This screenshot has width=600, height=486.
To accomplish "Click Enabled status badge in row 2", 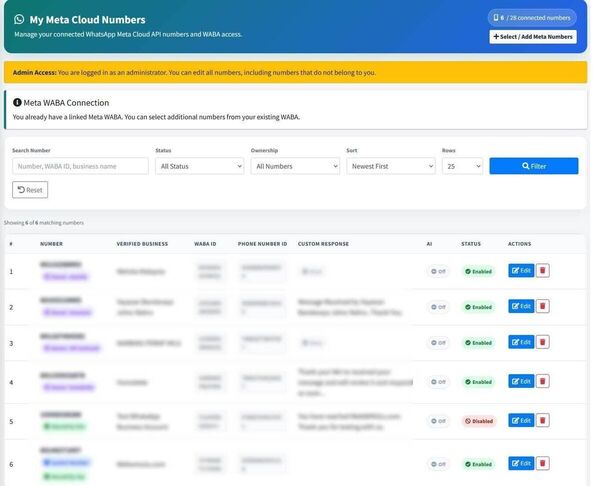I will pyautogui.click(x=478, y=307).
